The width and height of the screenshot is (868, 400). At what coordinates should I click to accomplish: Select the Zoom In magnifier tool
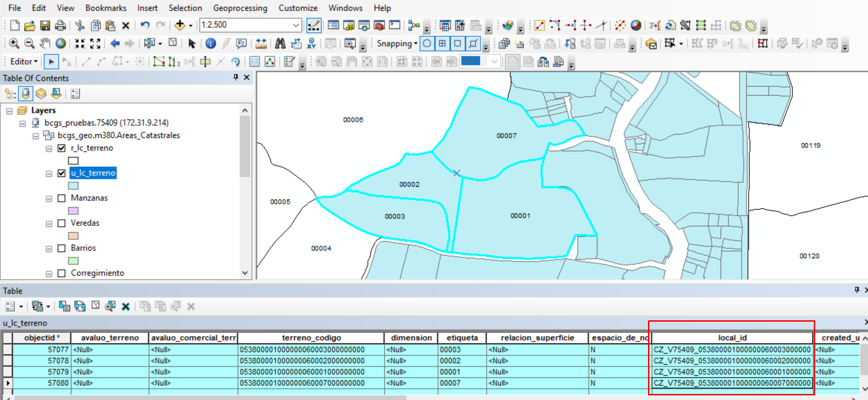tap(14, 44)
